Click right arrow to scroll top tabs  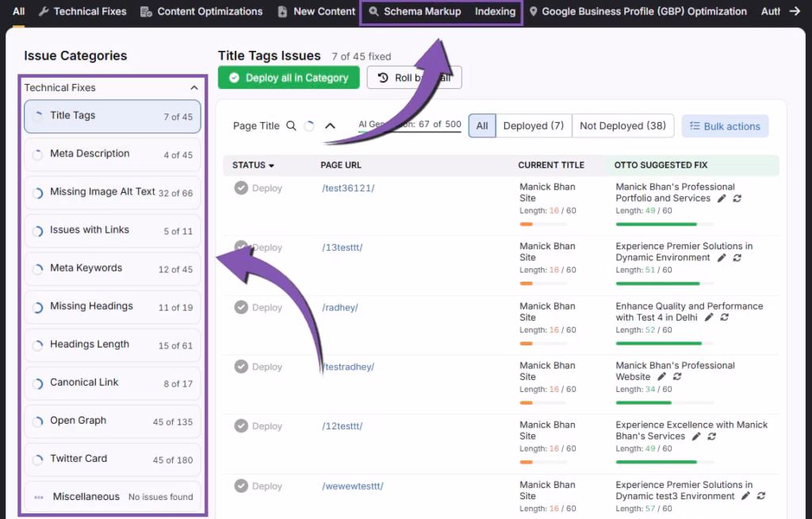pyautogui.click(x=795, y=11)
